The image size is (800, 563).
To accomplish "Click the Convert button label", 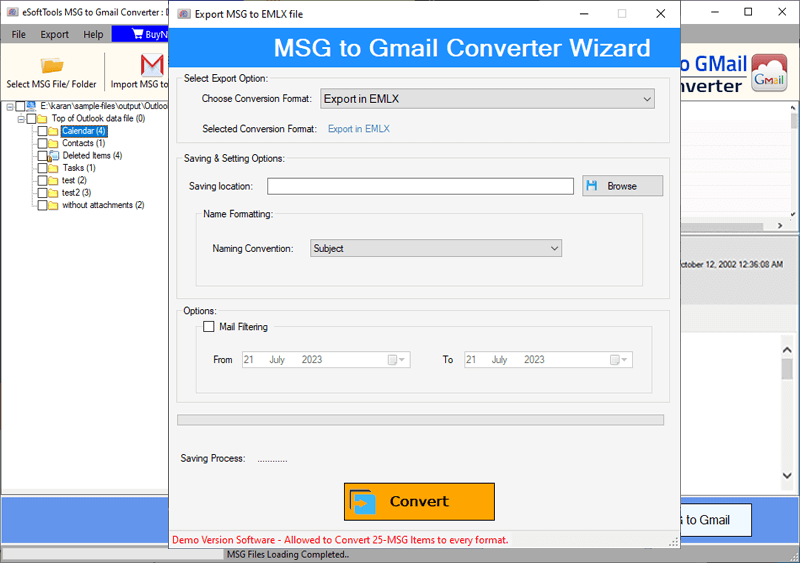I will tap(419, 501).
